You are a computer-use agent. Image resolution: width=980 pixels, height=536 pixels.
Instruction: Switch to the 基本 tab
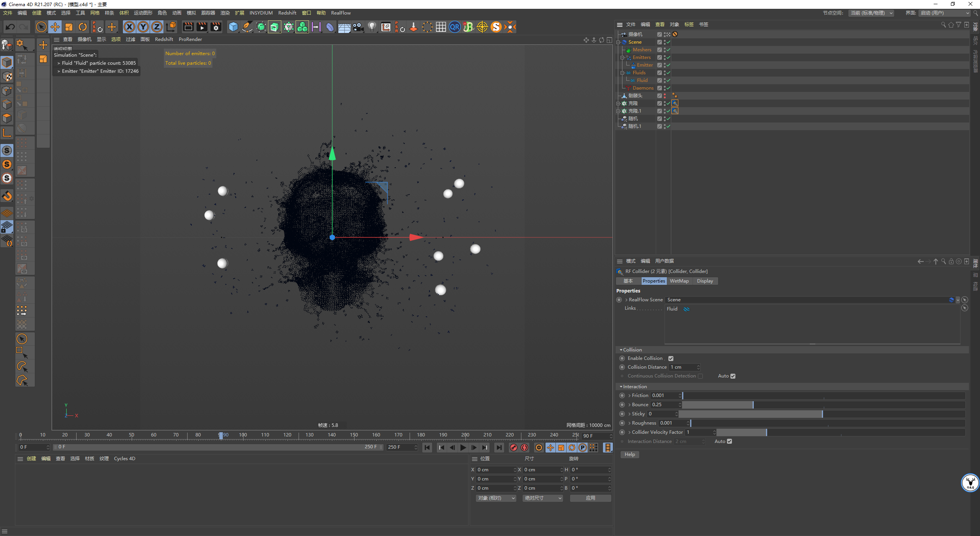[x=628, y=281]
